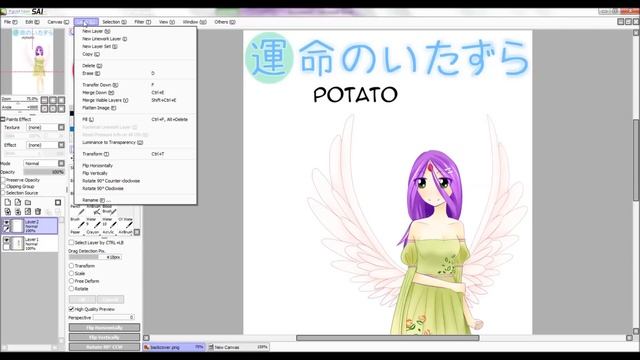Click the navigator preview thumbnail

[33, 61]
